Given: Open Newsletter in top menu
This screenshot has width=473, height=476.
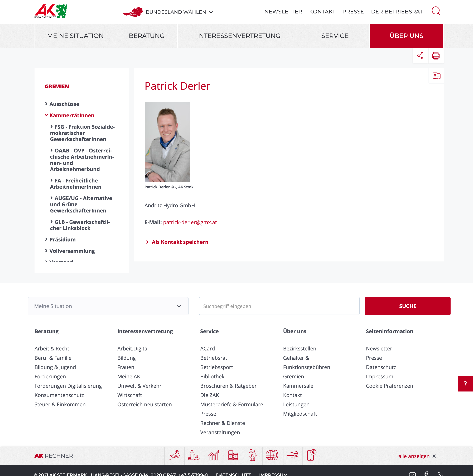Looking at the screenshot, I should pyautogui.click(x=283, y=12).
